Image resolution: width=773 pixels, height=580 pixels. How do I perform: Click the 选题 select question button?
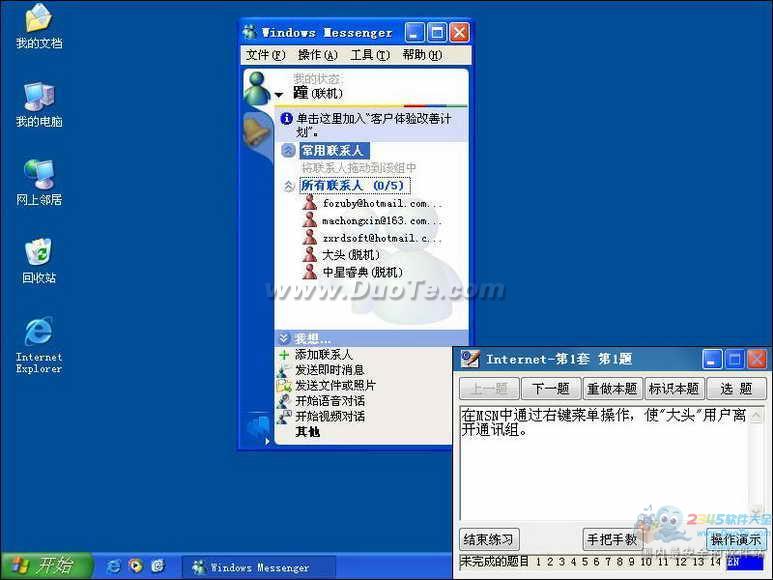coord(737,389)
